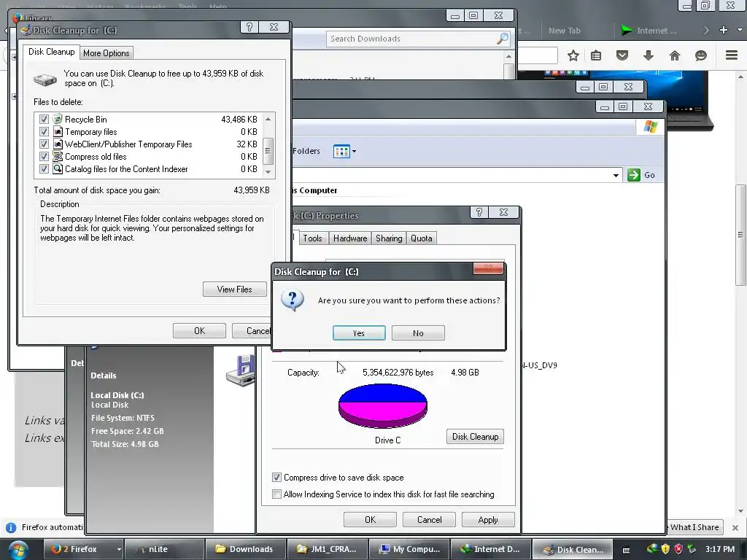Click the help button on C: Properties title bar
The width and height of the screenshot is (747, 560).
click(x=479, y=212)
